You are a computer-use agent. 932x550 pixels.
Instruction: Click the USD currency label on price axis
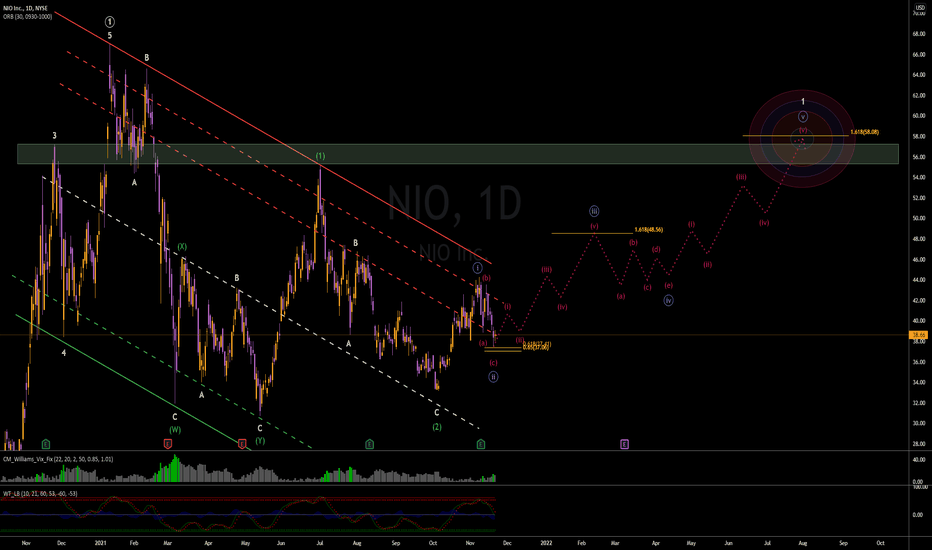coord(920,7)
